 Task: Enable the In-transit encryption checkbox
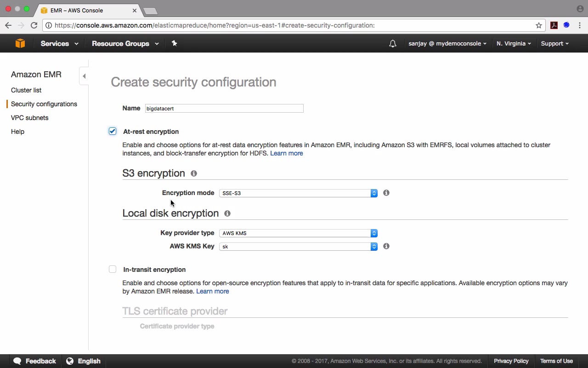[113, 269]
